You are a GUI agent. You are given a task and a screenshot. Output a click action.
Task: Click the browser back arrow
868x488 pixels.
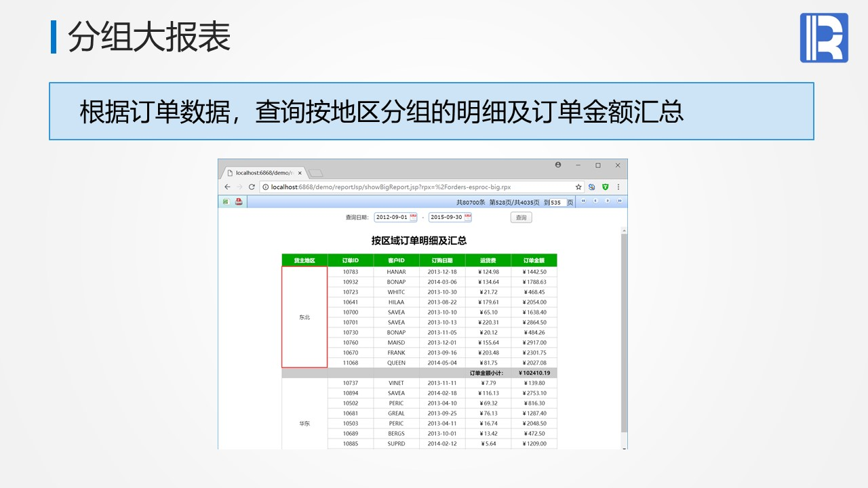tap(228, 187)
